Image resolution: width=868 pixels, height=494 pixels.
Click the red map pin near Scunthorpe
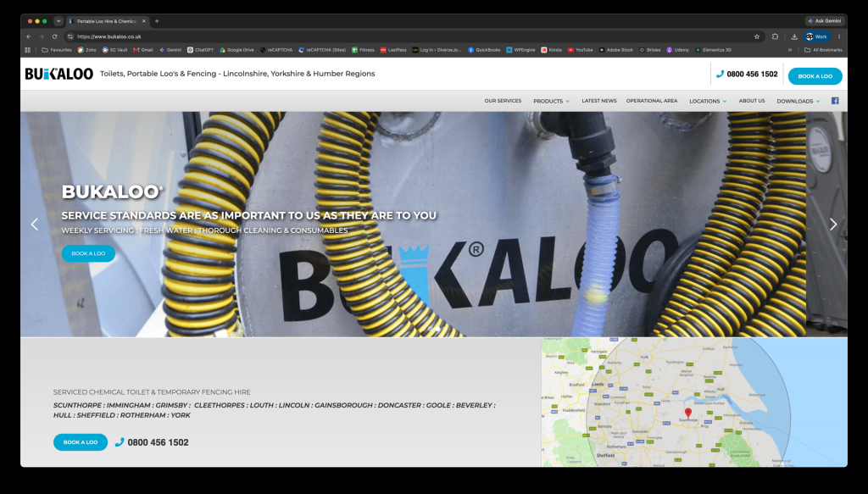coord(688,413)
